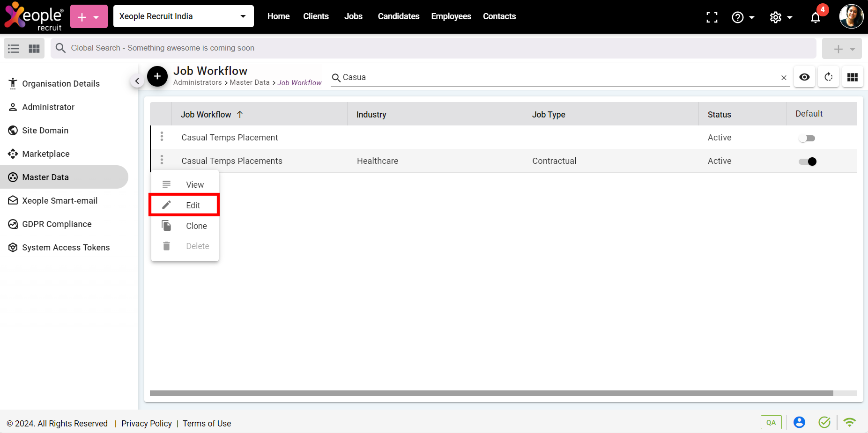Open the Xeople Recruit India dropdown
The width and height of the screenshot is (868, 433).
point(183,16)
